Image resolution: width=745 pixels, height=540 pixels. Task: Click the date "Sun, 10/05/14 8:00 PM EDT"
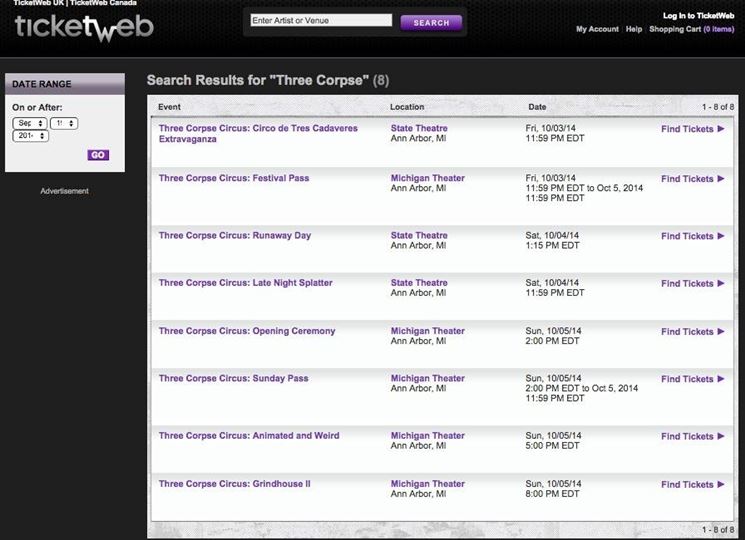(553, 489)
